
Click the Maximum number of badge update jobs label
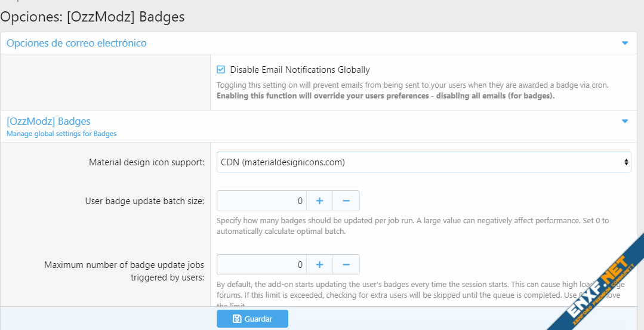(124, 270)
